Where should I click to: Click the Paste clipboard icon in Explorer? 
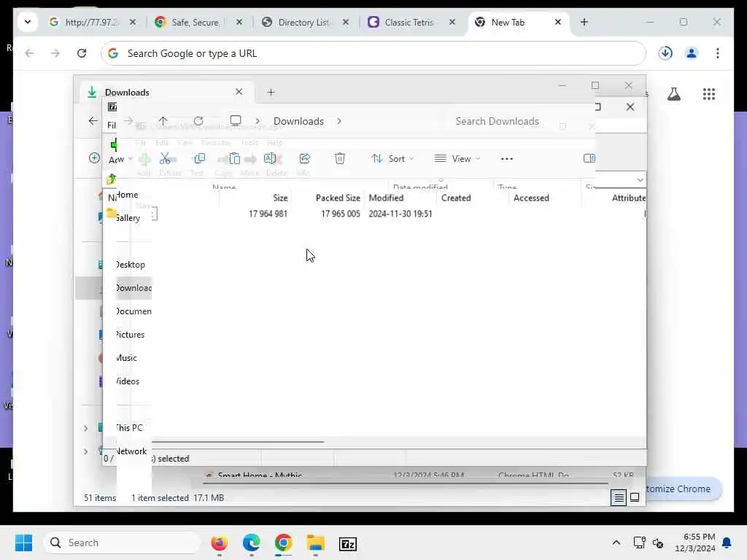pyautogui.click(x=234, y=158)
